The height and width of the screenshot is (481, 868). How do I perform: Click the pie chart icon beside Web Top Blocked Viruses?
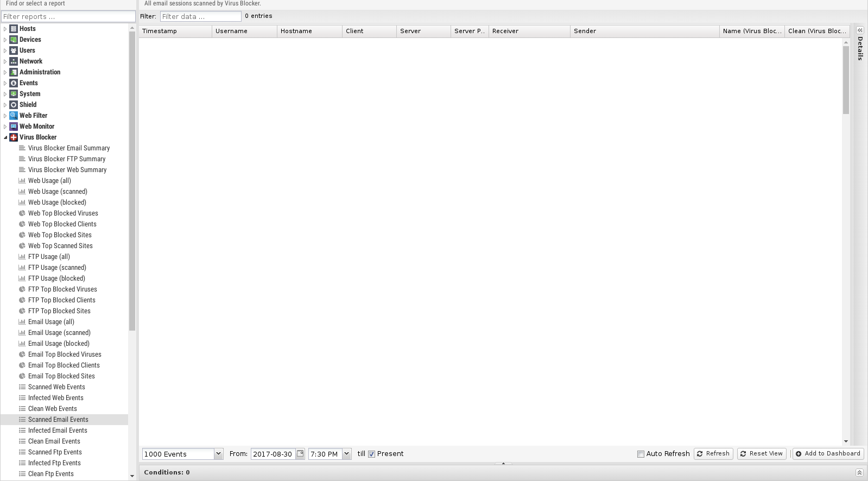[22, 213]
